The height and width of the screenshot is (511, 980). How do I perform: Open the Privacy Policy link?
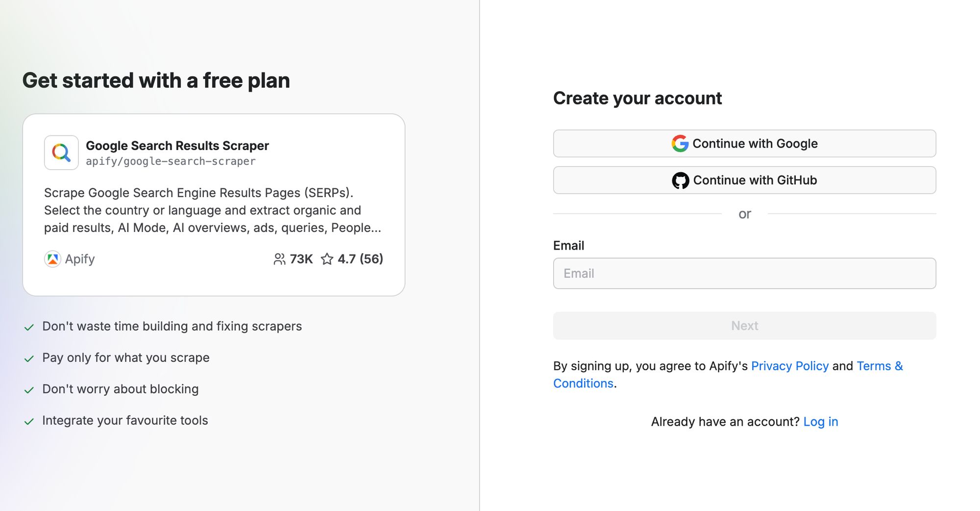(x=790, y=366)
